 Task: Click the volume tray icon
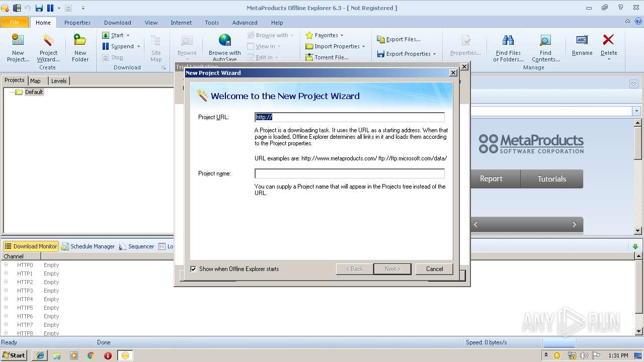[x=584, y=355]
